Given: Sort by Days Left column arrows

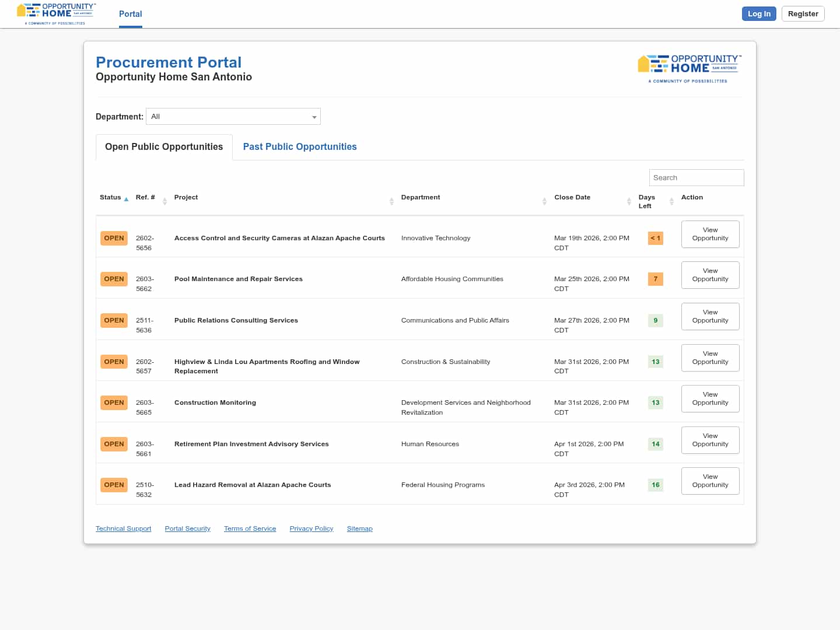Looking at the screenshot, I should (671, 201).
